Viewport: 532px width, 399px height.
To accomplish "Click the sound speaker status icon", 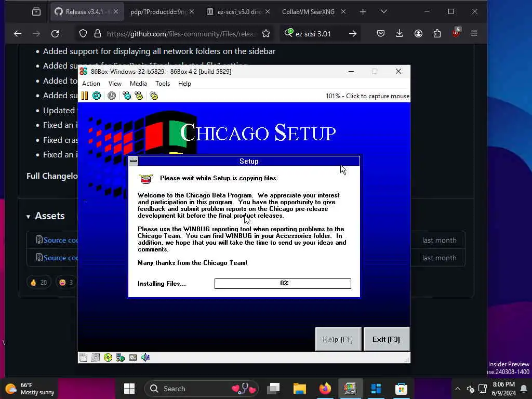I will [145, 357].
